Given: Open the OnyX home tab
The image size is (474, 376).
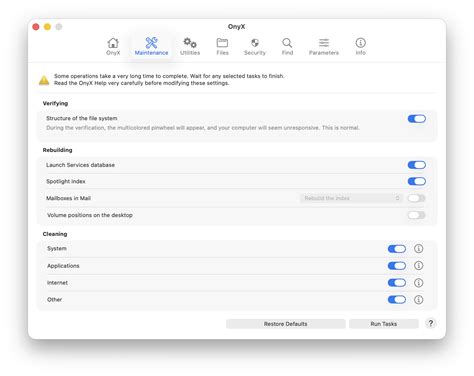Looking at the screenshot, I should (113, 46).
